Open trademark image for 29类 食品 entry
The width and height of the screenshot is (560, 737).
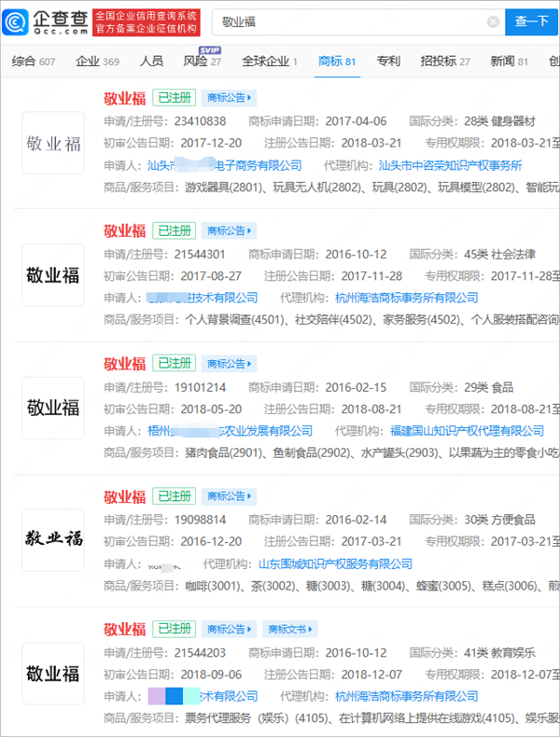53,408
